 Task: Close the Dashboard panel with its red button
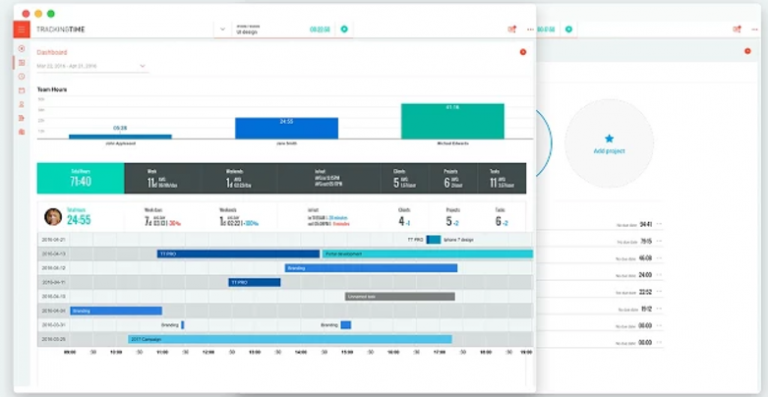coord(523,52)
